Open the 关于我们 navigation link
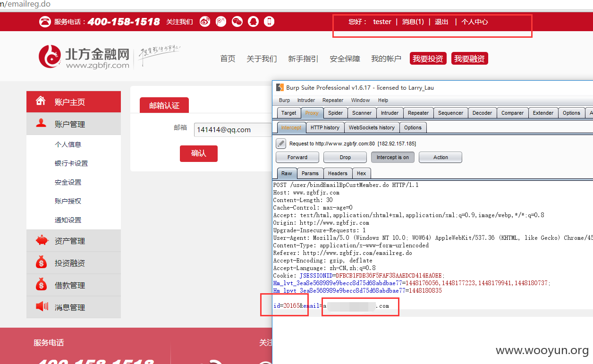Screen dimensions: 593x364 [x=262, y=59]
